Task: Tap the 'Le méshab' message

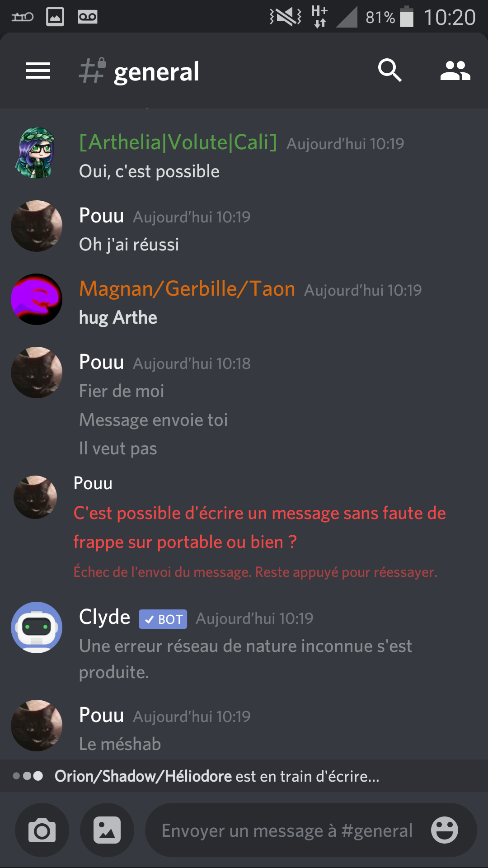Action: point(120,744)
